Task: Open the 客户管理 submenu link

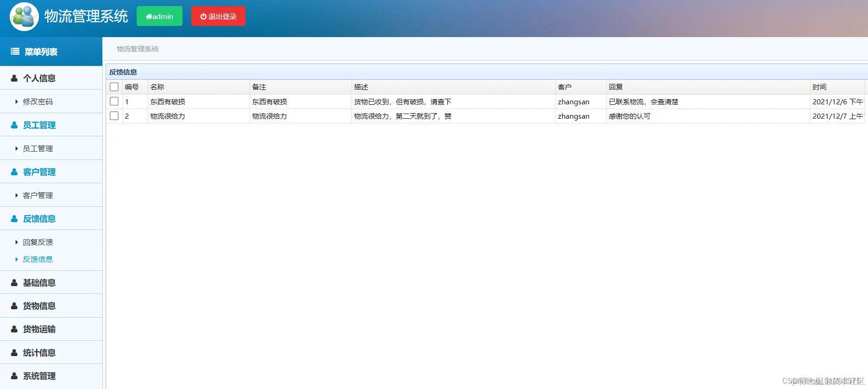Action: (x=38, y=195)
